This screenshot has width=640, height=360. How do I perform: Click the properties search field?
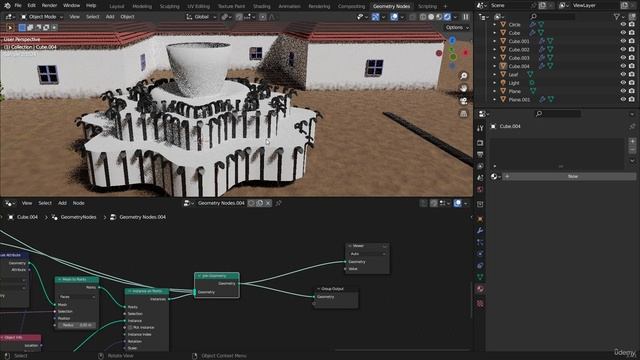(558, 113)
